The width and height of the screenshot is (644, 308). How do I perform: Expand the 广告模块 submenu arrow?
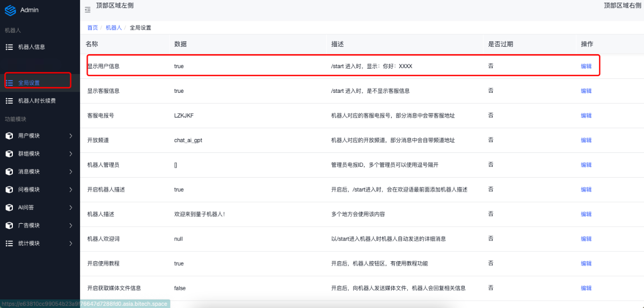tap(71, 225)
